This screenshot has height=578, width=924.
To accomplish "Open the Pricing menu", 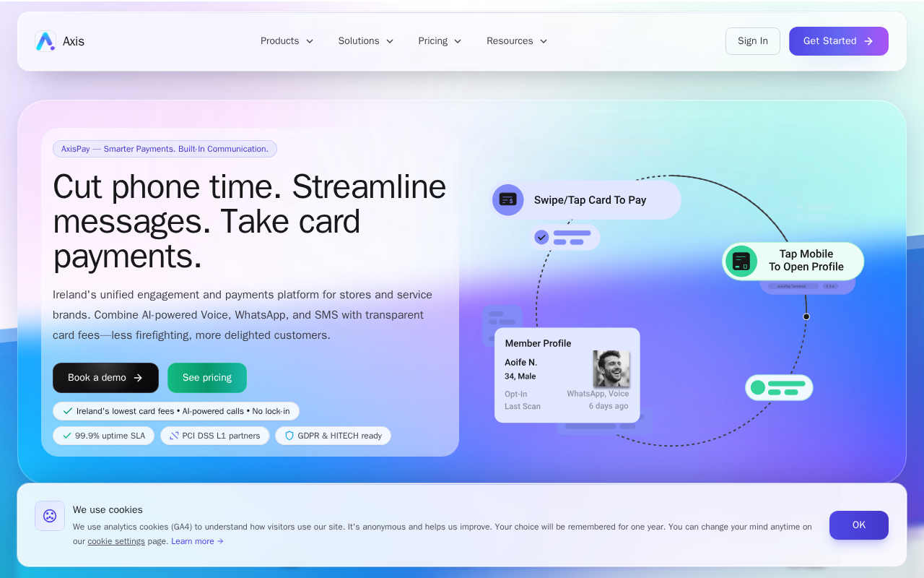I will point(440,41).
